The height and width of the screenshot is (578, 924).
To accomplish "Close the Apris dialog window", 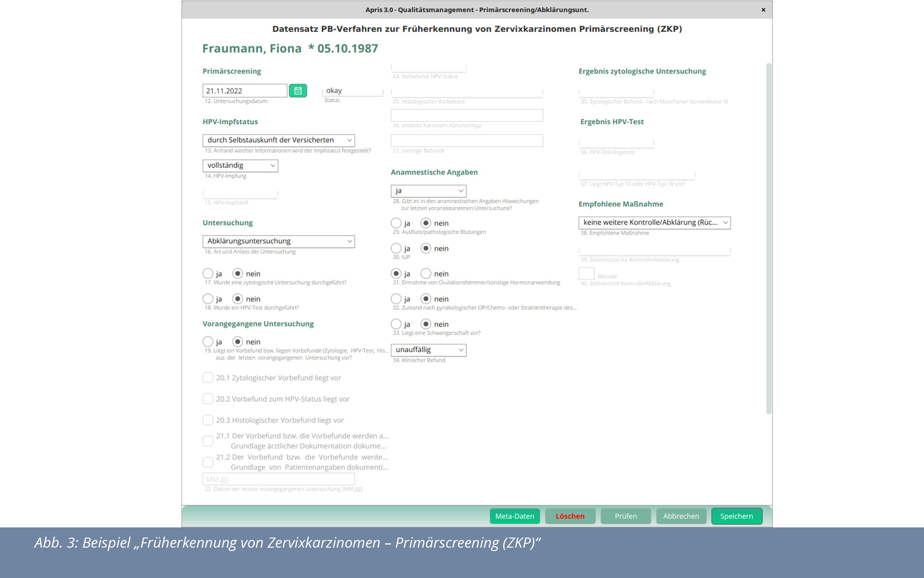I will pyautogui.click(x=763, y=10).
